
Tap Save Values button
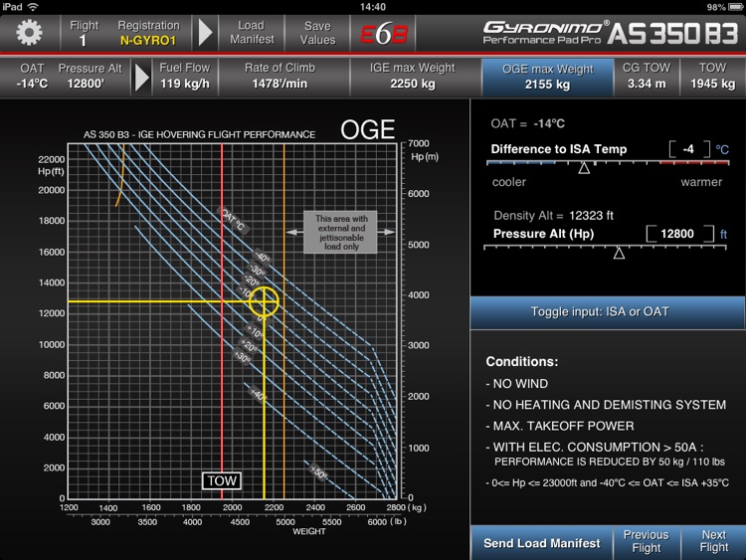[317, 33]
